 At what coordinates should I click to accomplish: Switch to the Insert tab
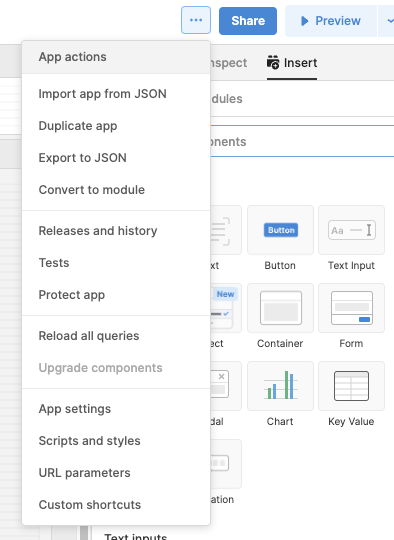(292, 63)
